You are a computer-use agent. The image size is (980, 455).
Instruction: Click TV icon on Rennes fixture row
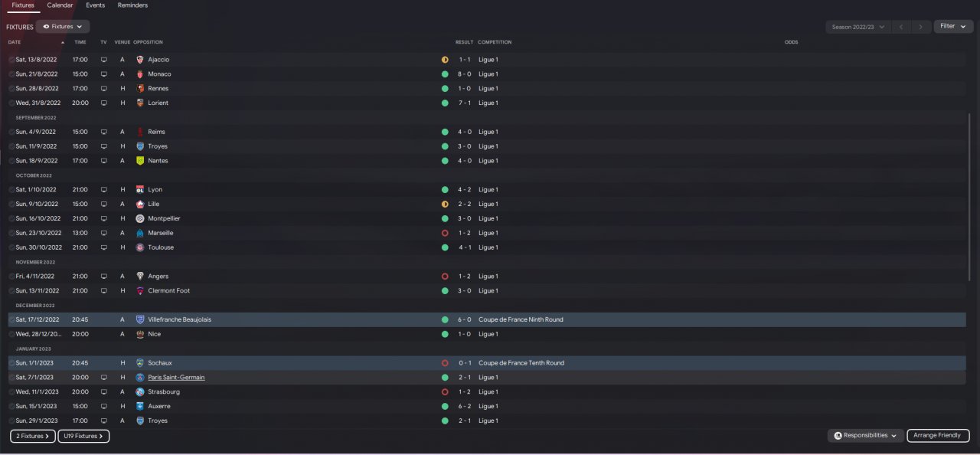(103, 89)
